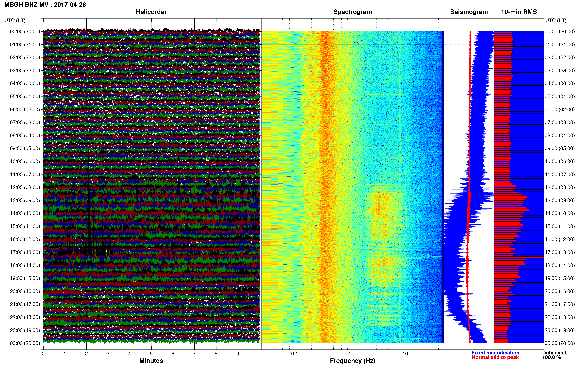
Task: Click the '5' tick on the Minutes axis
Action: [x=151, y=354]
